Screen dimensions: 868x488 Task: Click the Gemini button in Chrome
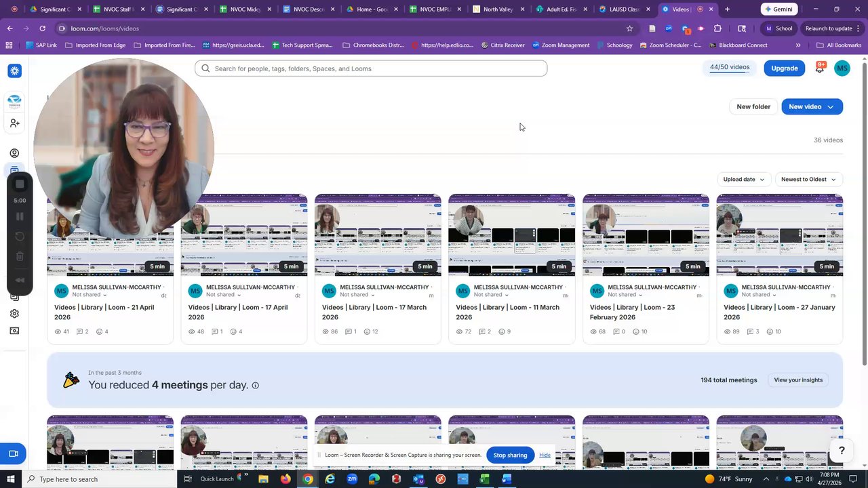[x=778, y=9]
